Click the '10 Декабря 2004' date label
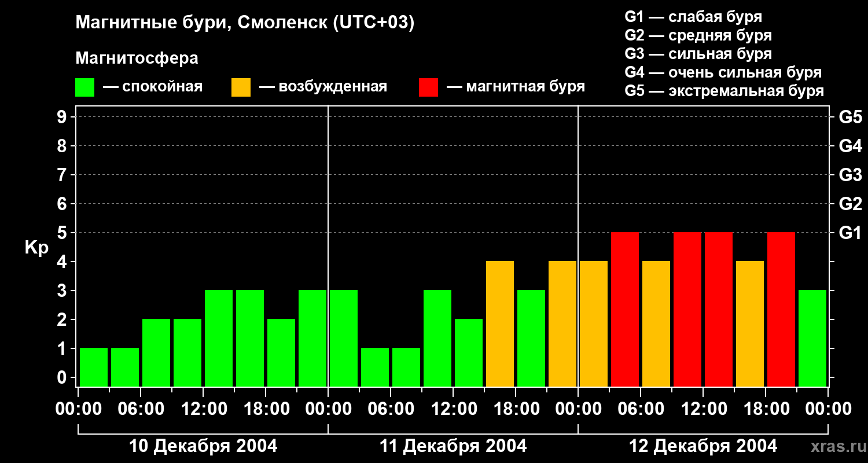Image resolution: width=868 pixels, height=463 pixels. [x=203, y=446]
